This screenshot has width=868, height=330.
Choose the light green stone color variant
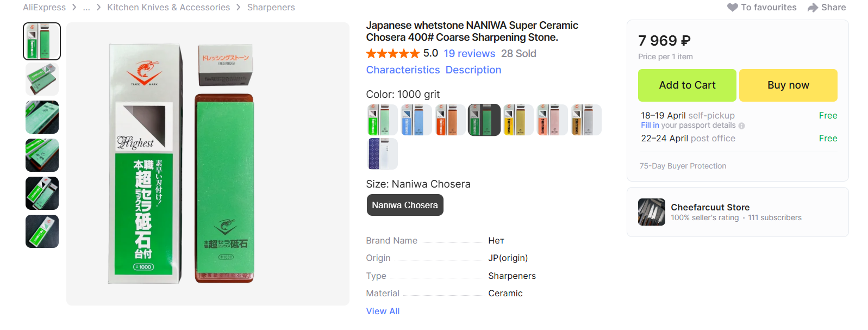382,120
